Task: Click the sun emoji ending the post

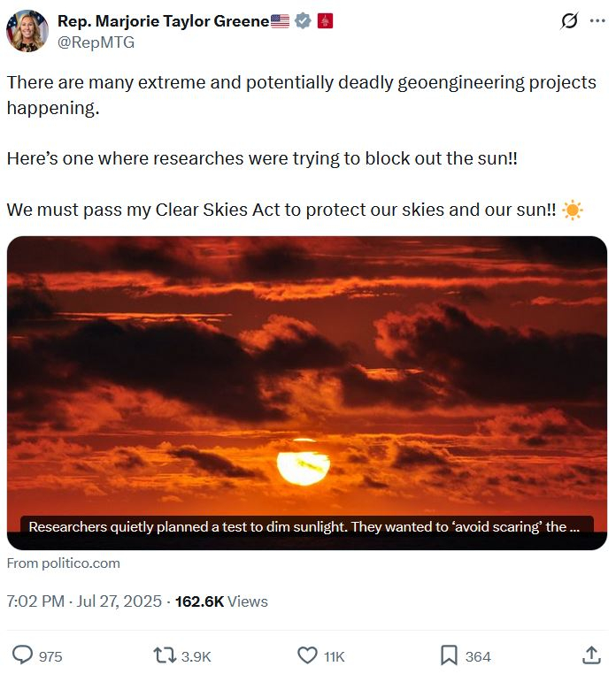Action: (x=573, y=211)
